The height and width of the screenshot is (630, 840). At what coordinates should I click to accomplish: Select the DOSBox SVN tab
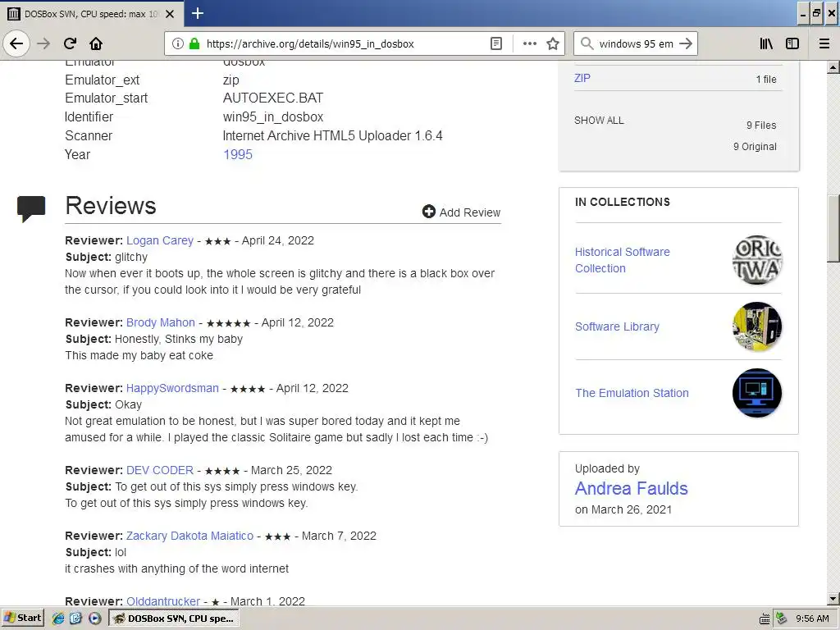point(91,14)
